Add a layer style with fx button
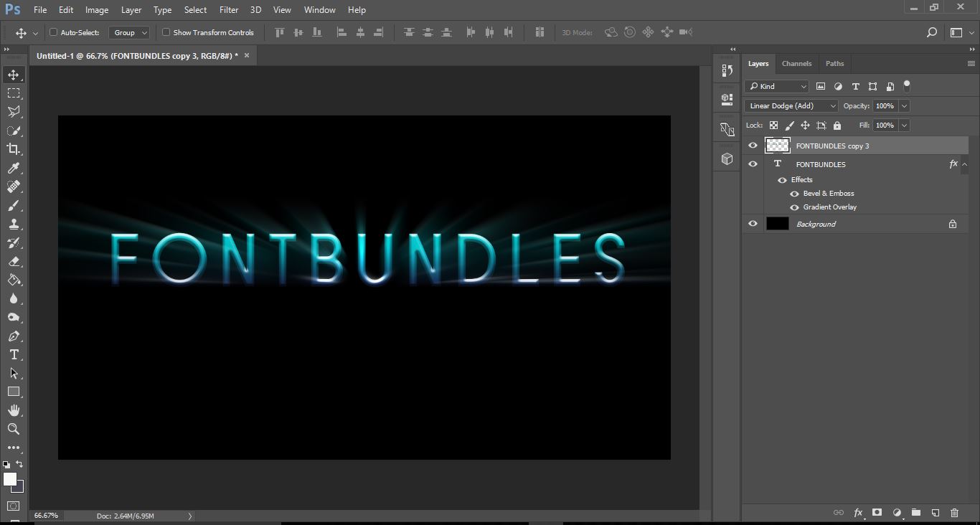Image resolution: width=980 pixels, height=525 pixels. tap(858, 513)
